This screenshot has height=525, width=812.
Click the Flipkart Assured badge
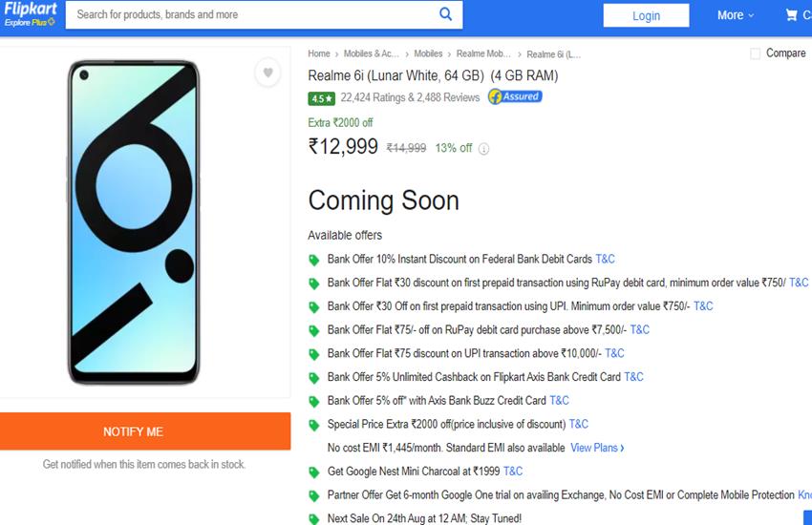click(515, 96)
